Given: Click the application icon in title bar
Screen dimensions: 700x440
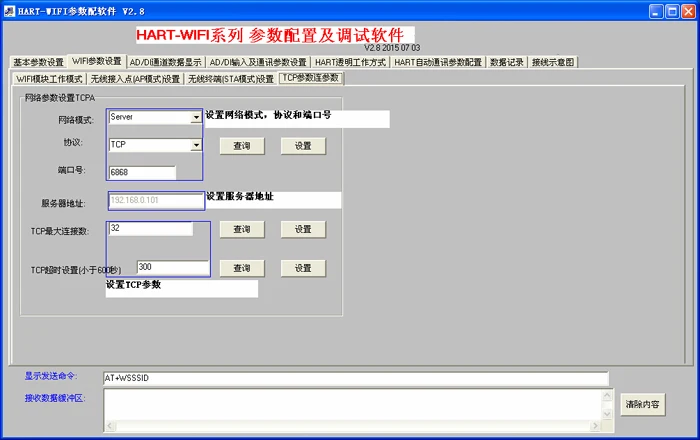Looking at the screenshot, I should (9, 11).
